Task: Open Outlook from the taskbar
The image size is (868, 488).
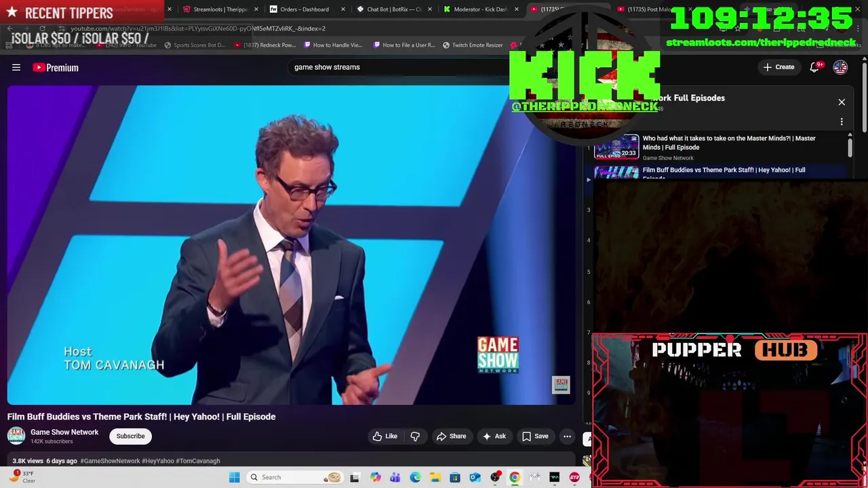Action: [475, 477]
